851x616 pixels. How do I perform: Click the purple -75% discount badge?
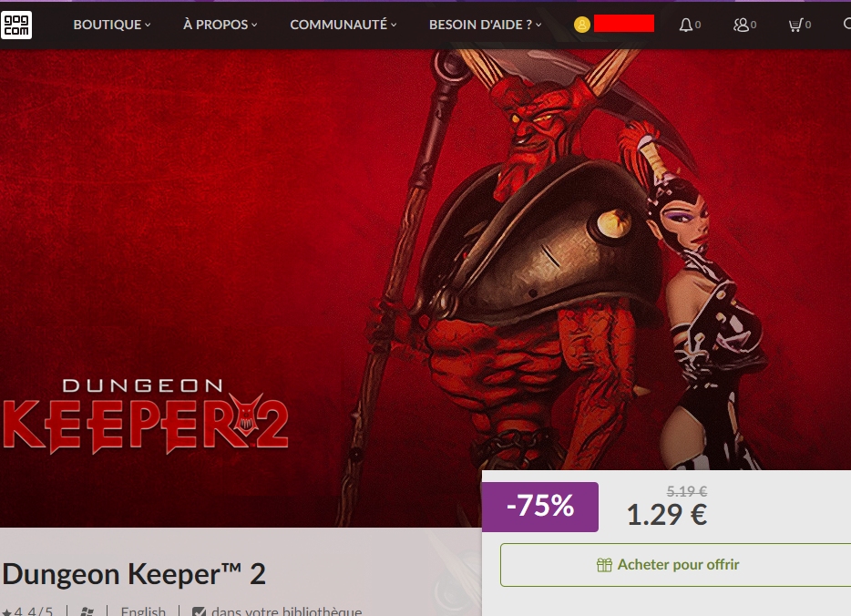pyautogui.click(x=540, y=507)
